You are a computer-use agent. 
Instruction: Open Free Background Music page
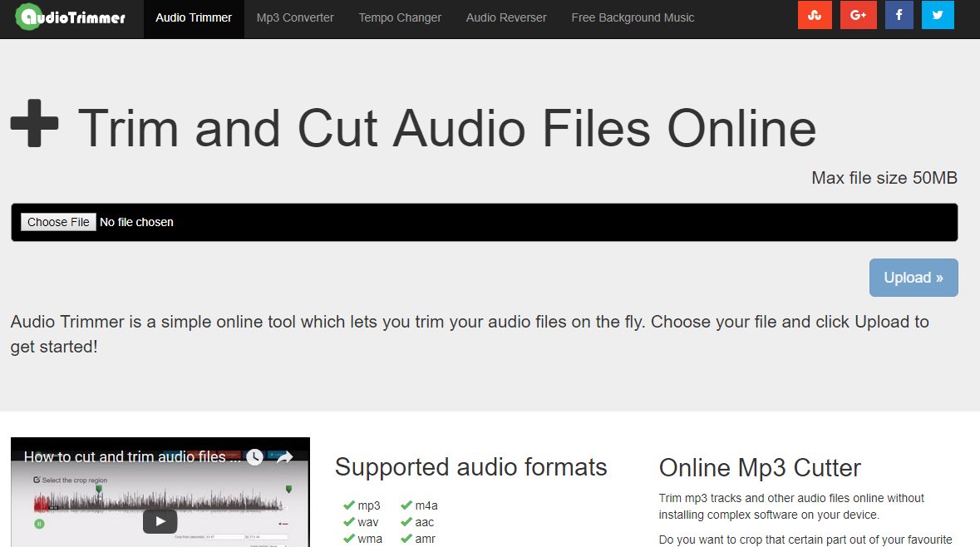click(633, 17)
